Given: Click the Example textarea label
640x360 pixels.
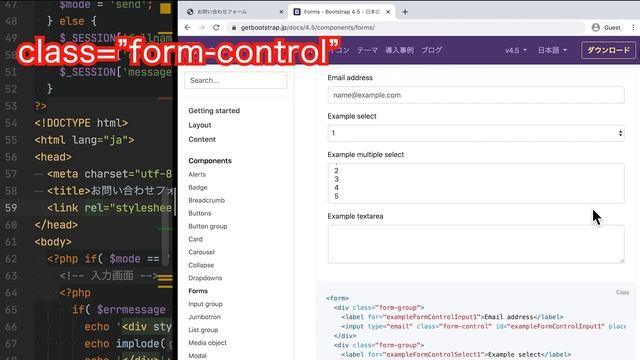Looking at the screenshot, I should (355, 216).
